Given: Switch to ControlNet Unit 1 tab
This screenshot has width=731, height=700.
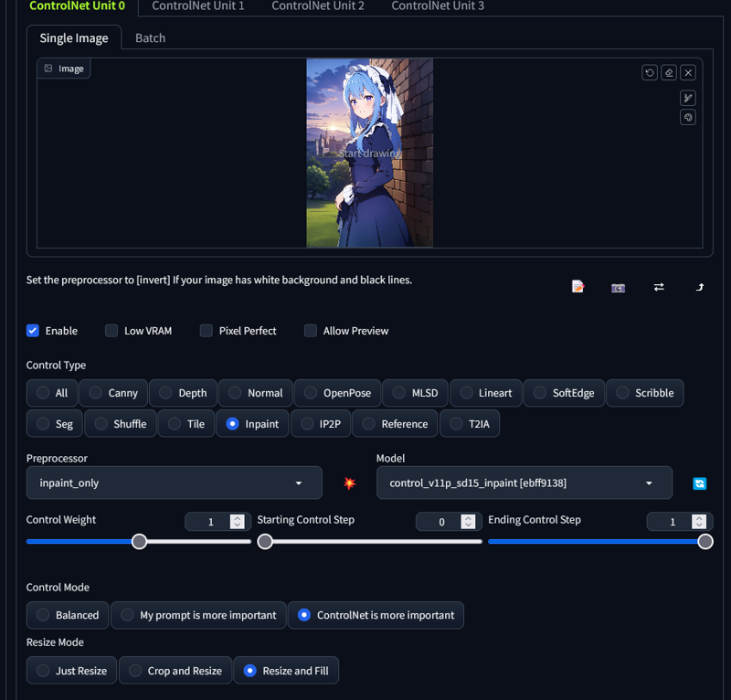Looking at the screenshot, I should pos(197,6).
